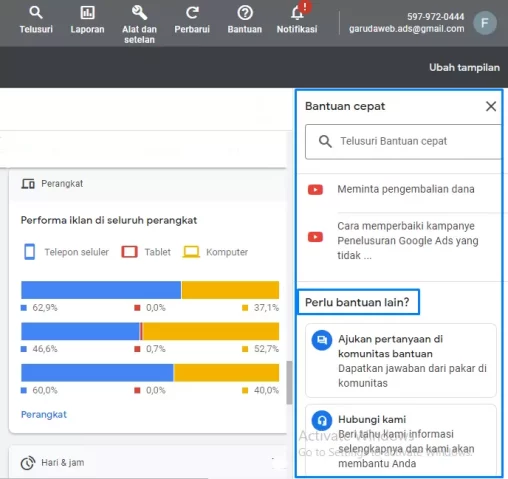
Task: Click the Bantuan cepat panel title
Action: pos(345,106)
